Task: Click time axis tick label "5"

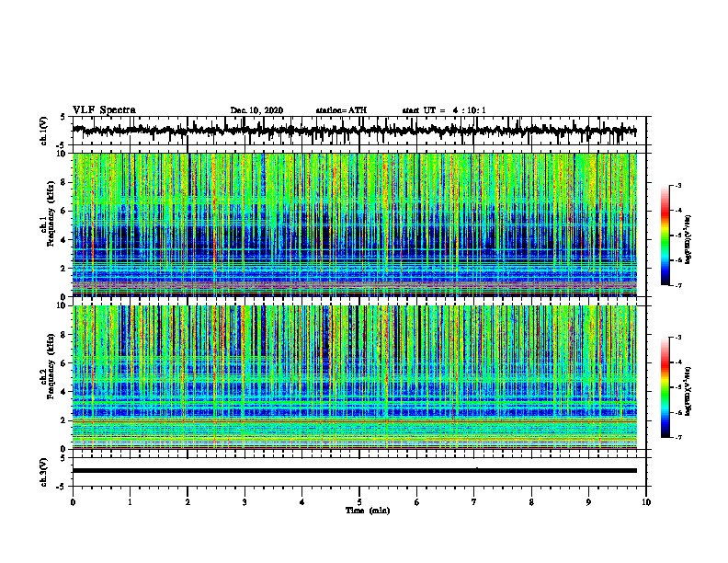Action: (359, 502)
